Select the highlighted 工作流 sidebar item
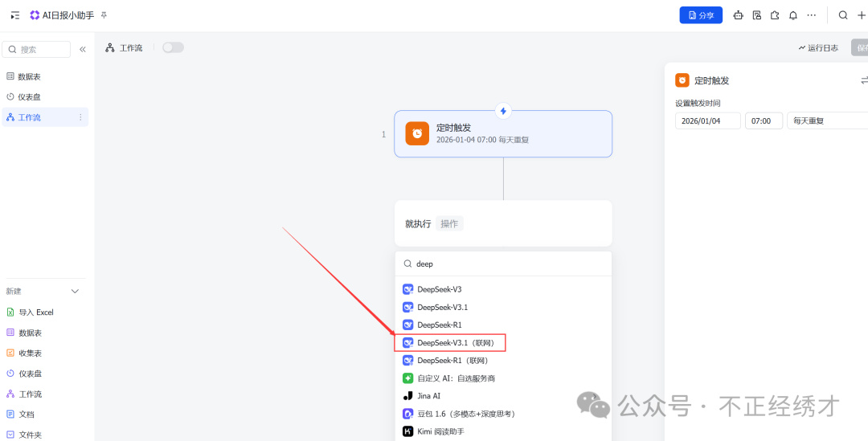Viewport: 868px width, 441px height. pos(45,117)
